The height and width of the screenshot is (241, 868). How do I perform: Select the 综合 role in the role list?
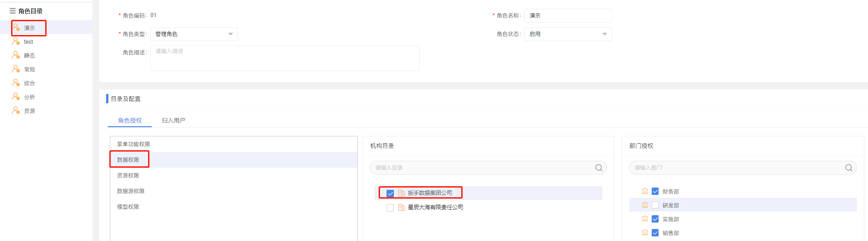[x=46, y=83]
